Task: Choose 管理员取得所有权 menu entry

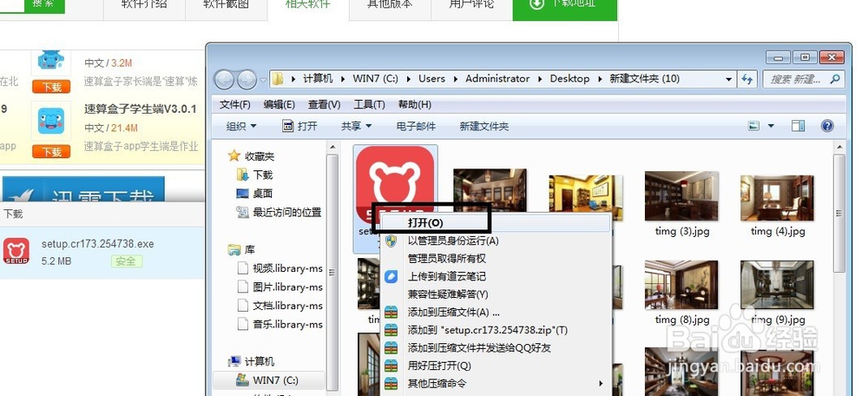Action: pyautogui.click(x=447, y=259)
